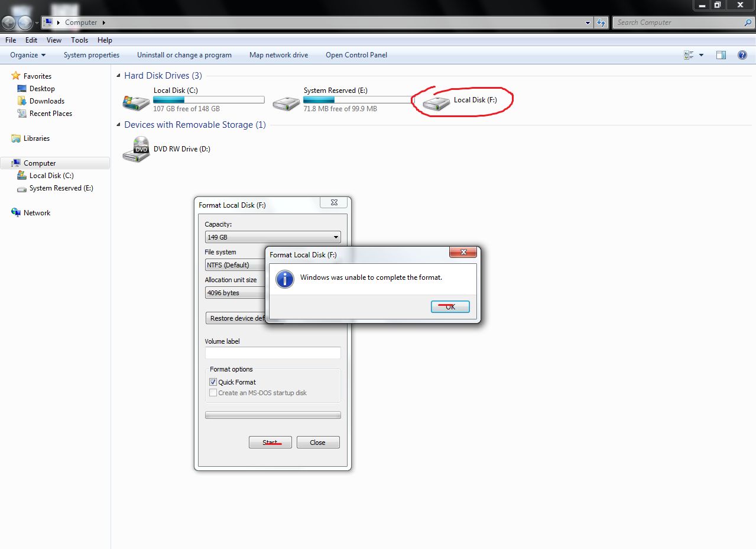Go back using the Back arrow button
756x549 pixels.
tap(9, 22)
